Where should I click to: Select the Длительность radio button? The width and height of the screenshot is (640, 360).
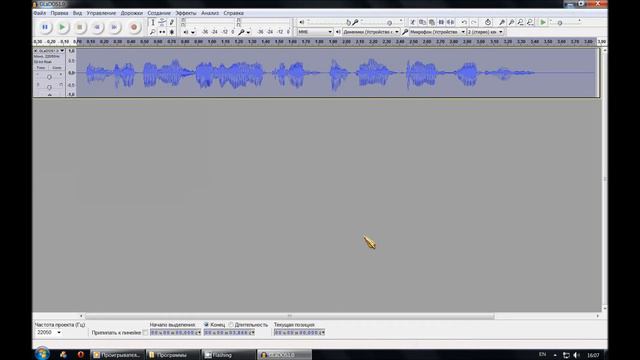[231, 324]
